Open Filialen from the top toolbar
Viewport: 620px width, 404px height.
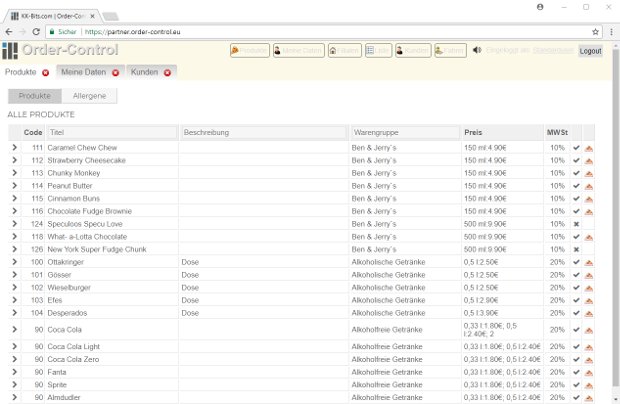point(344,51)
